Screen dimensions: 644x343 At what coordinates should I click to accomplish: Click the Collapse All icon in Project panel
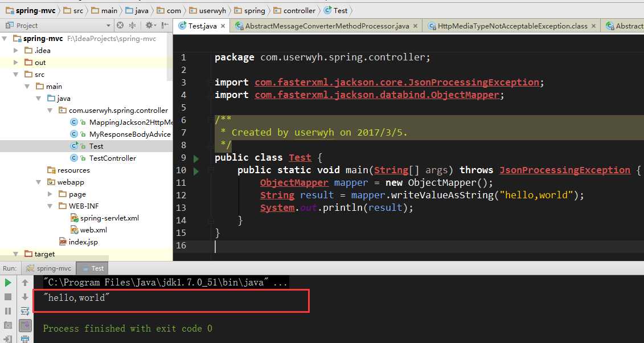(132, 25)
